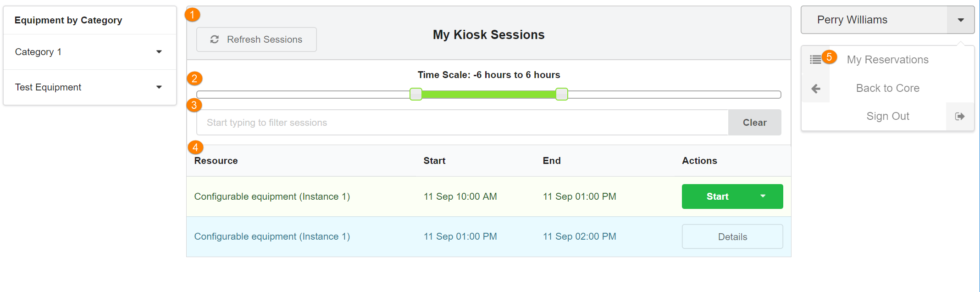This screenshot has height=292, width=980.
Task: Expand the Test Equipment group
Action: coord(159,87)
